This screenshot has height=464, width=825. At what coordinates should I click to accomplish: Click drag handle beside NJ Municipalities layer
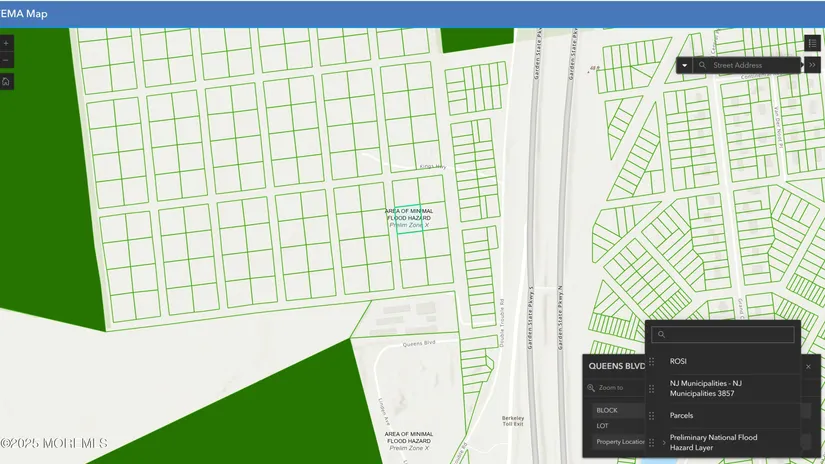pos(653,388)
